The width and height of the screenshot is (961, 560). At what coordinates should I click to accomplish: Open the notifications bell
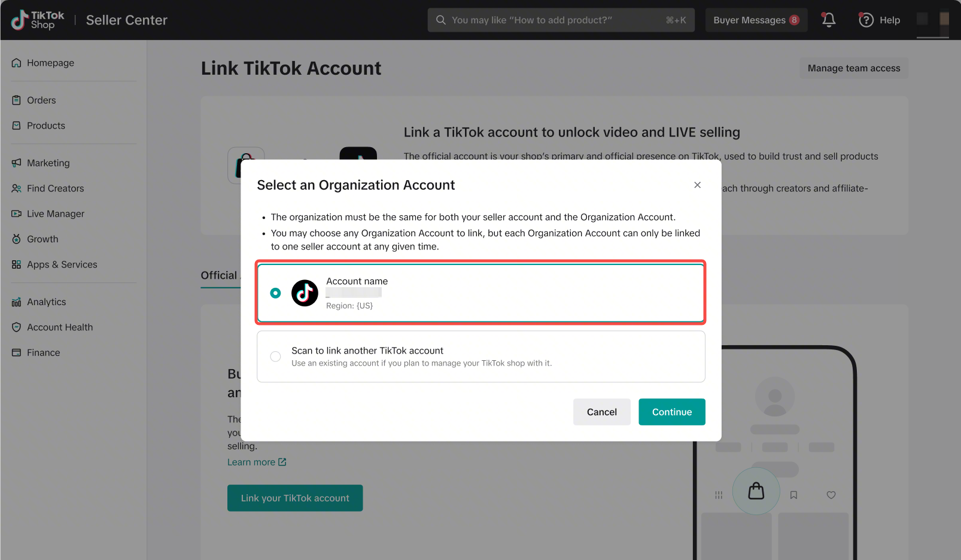pos(829,20)
